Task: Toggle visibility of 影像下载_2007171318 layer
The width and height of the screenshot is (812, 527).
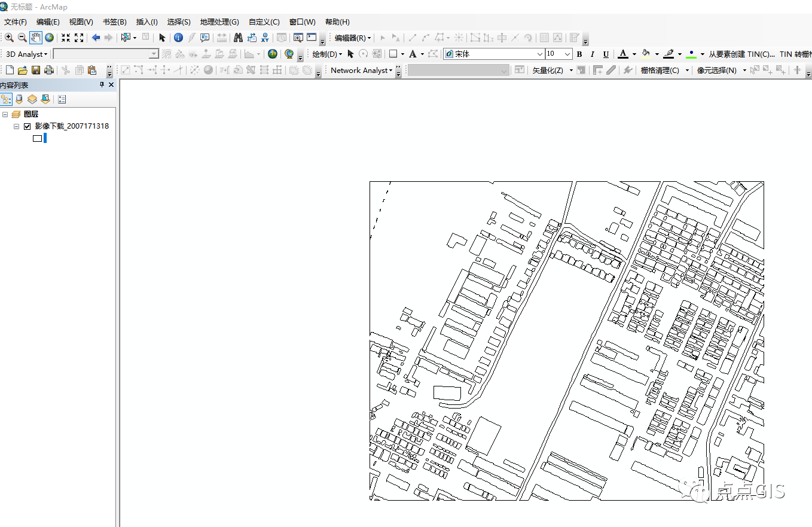Action: [x=27, y=126]
